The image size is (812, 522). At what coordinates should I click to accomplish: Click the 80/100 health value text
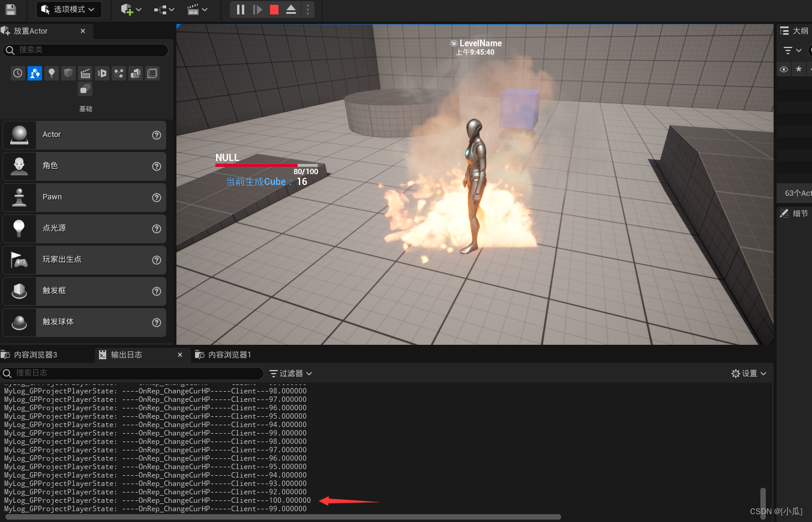[x=306, y=172]
